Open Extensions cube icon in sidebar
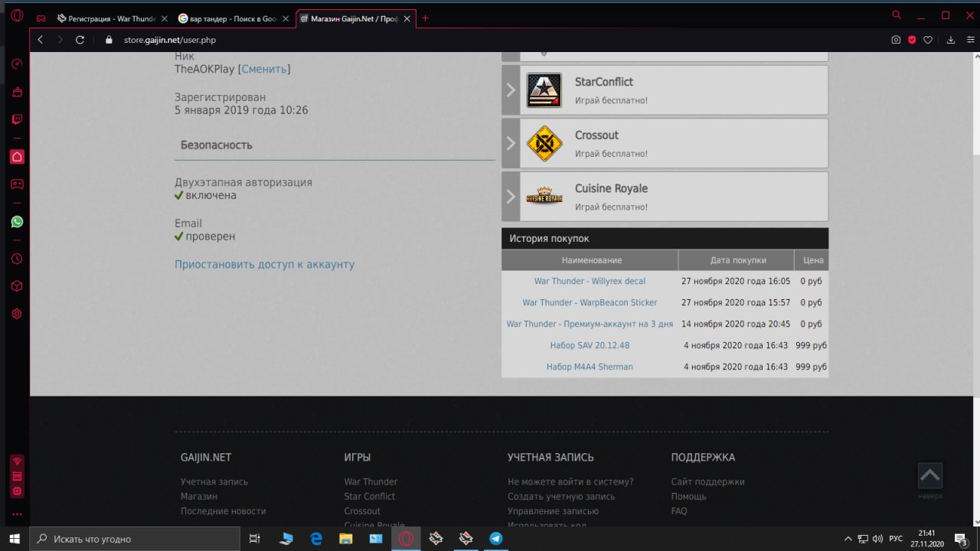 coord(17,286)
